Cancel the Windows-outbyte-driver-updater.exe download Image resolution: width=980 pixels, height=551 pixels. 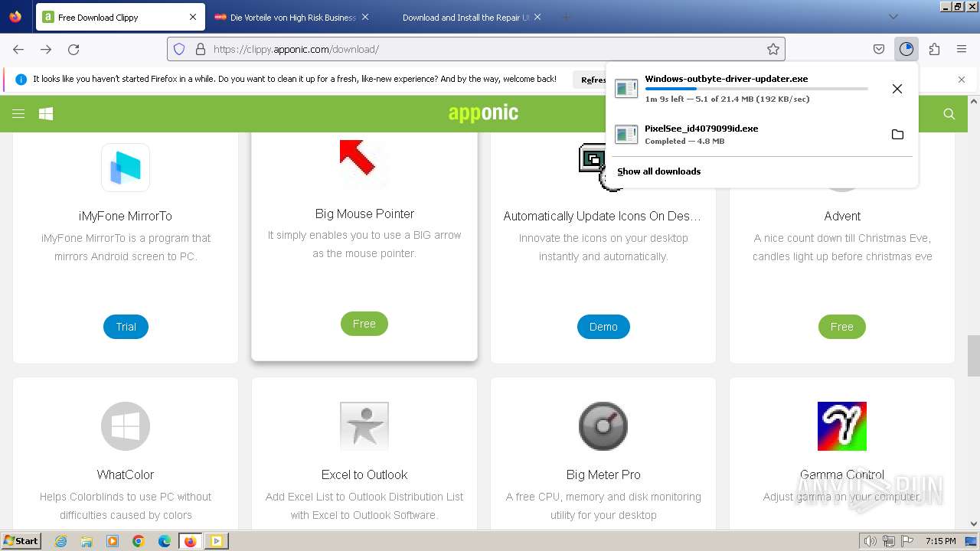click(897, 89)
